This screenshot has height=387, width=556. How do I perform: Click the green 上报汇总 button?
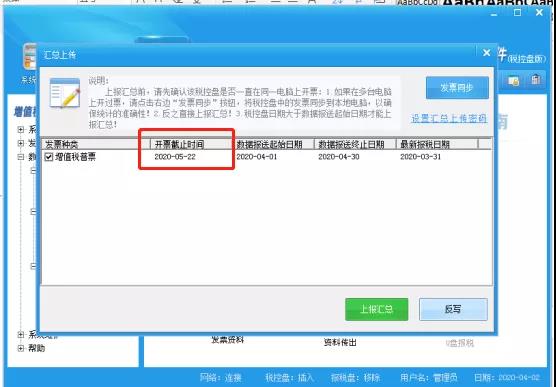tap(377, 309)
